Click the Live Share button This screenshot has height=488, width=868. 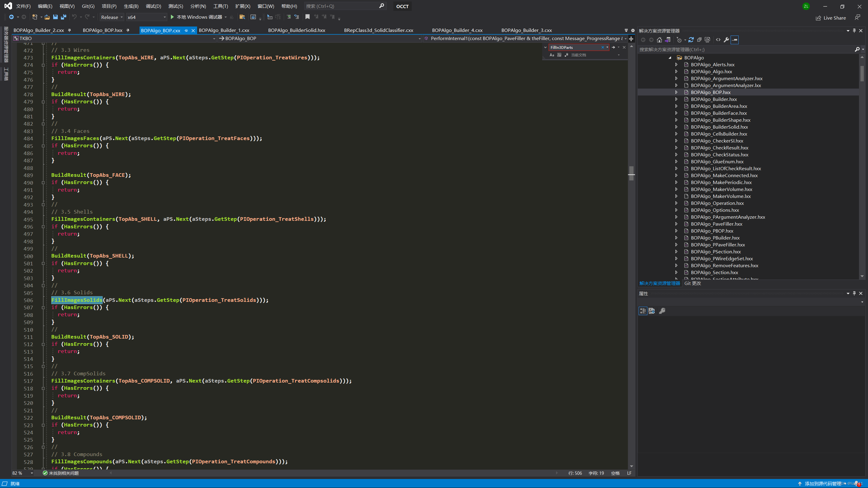[x=831, y=18]
